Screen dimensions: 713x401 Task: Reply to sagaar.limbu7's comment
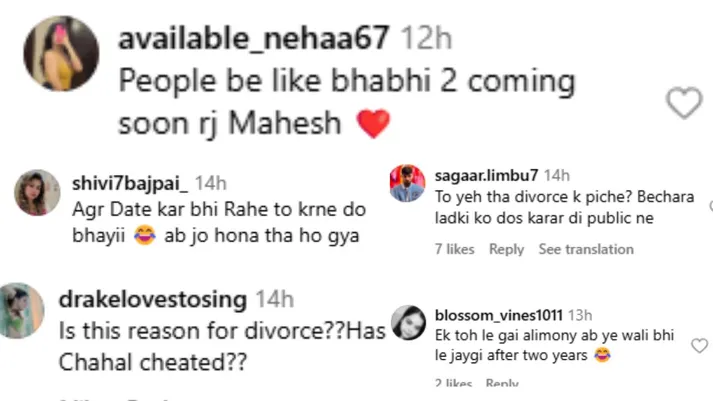[x=506, y=249]
